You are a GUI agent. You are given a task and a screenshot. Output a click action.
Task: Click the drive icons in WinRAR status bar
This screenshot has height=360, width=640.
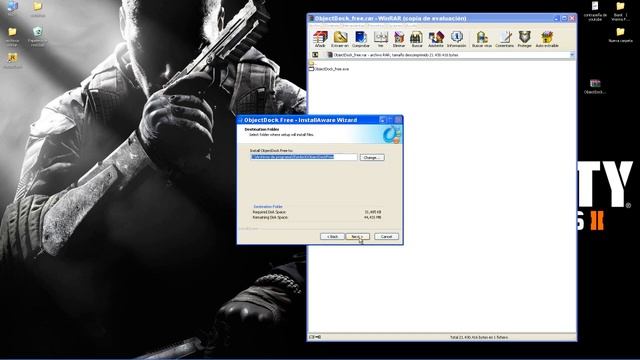[315, 337]
